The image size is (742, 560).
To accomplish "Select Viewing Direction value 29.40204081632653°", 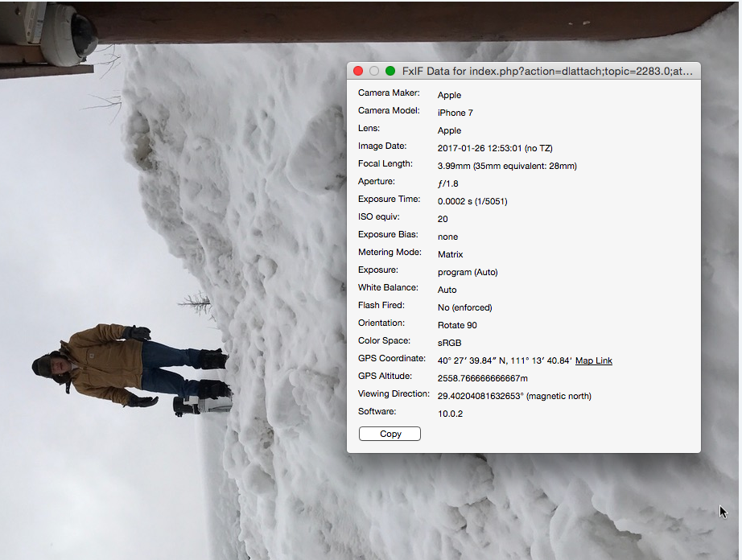I will pos(480,396).
